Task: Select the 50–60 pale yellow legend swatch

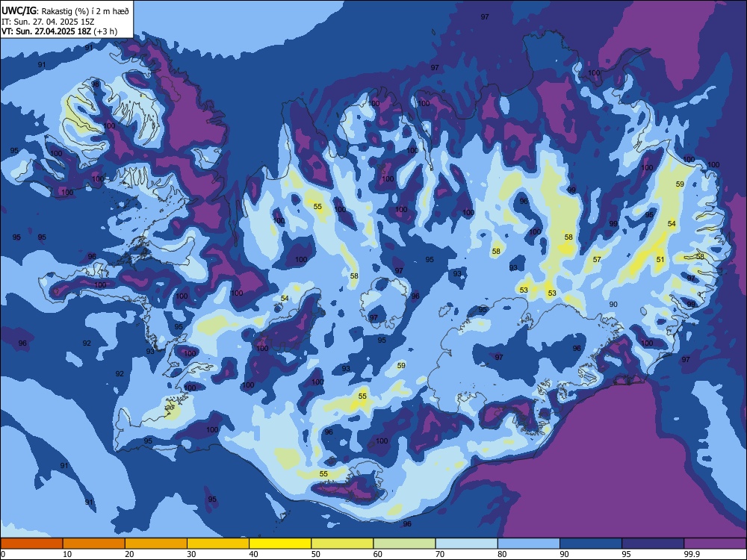Action: 343,544
